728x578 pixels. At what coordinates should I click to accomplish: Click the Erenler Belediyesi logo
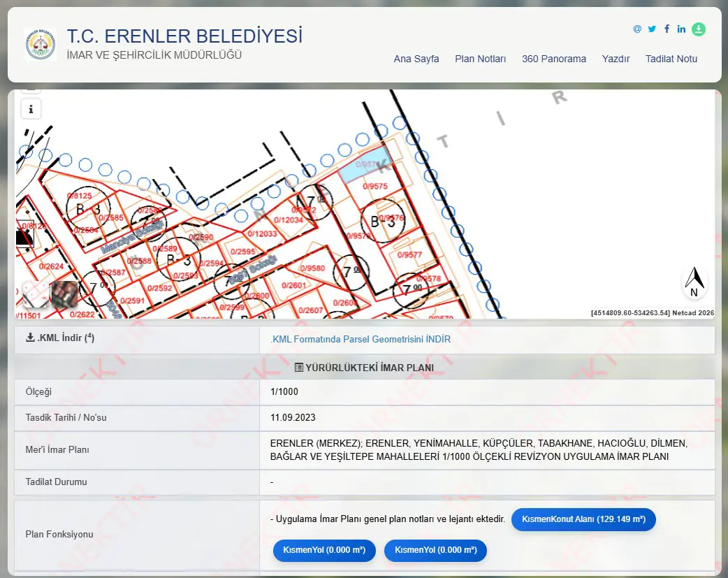tap(41, 44)
